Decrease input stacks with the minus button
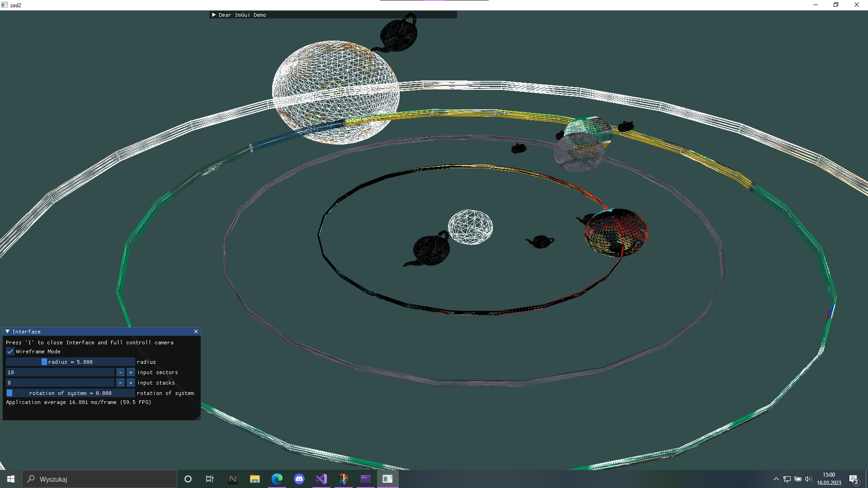This screenshot has width=868, height=488. point(120,383)
